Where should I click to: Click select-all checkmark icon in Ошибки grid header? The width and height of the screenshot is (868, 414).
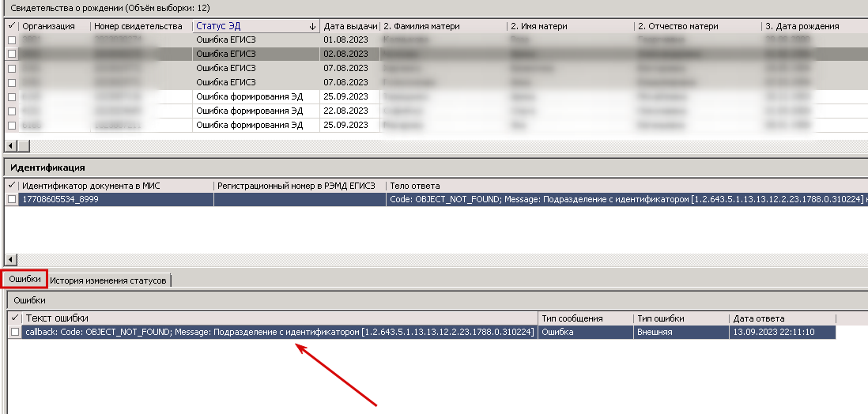pos(15,318)
